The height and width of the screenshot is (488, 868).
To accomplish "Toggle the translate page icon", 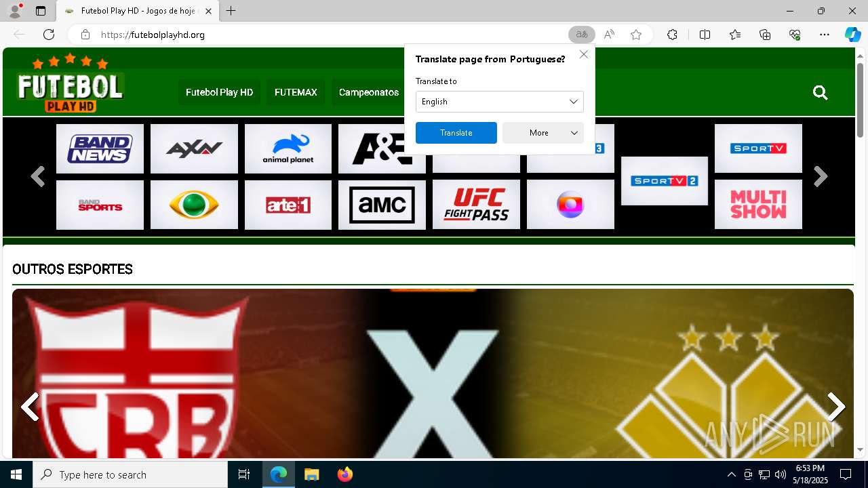I will pyautogui.click(x=582, y=35).
